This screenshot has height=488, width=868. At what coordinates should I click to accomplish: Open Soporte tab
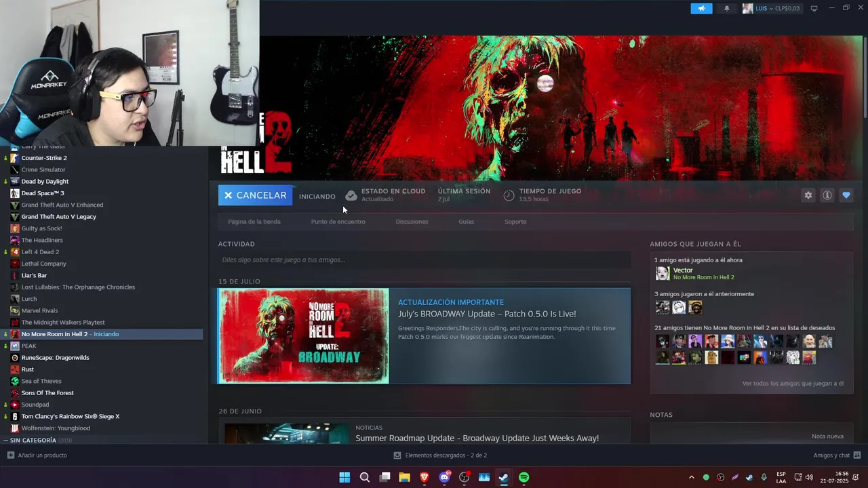click(515, 222)
